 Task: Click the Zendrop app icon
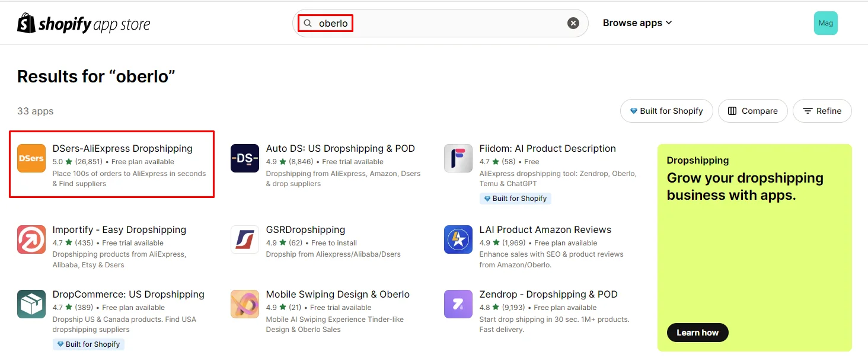(x=458, y=304)
